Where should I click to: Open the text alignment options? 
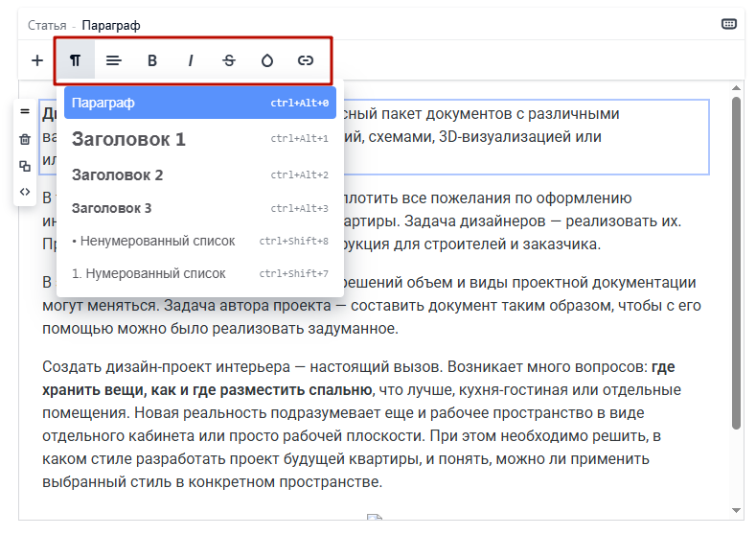click(114, 60)
